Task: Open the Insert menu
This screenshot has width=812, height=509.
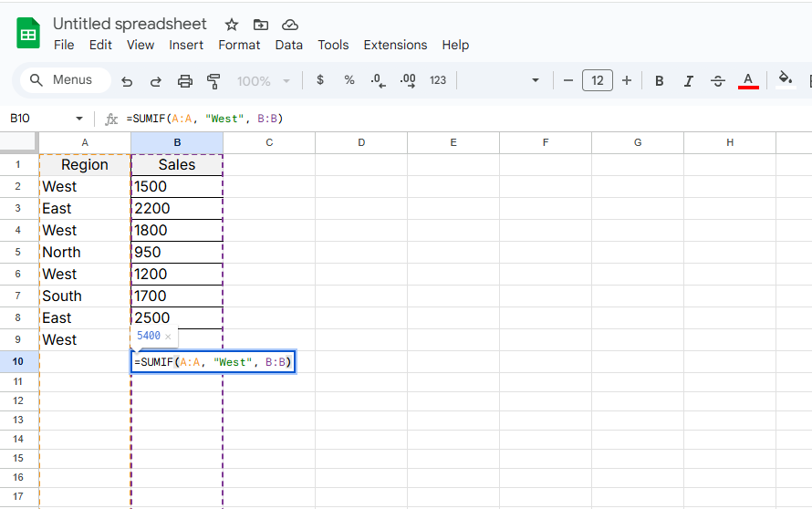Action: point(186,45)
